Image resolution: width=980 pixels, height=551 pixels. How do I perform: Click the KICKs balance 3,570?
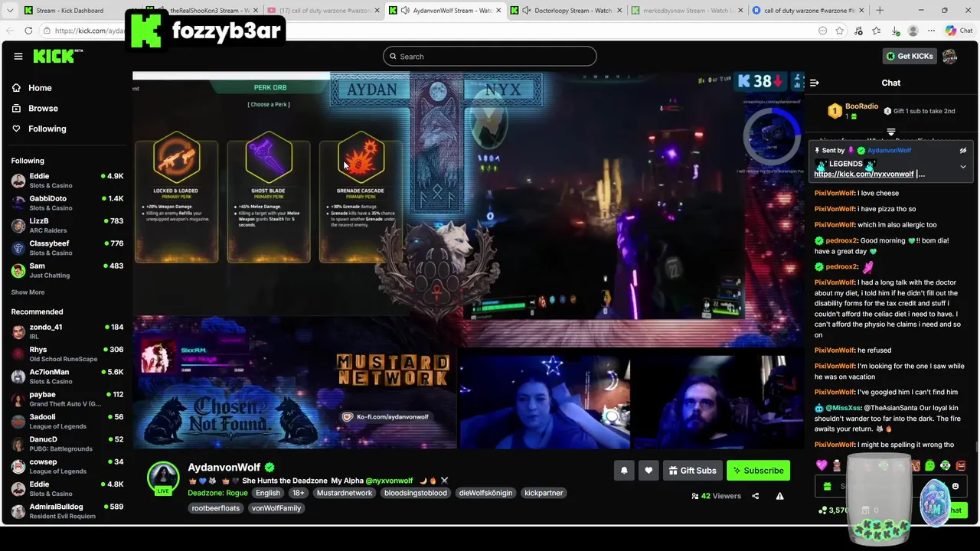coord(833,510)
